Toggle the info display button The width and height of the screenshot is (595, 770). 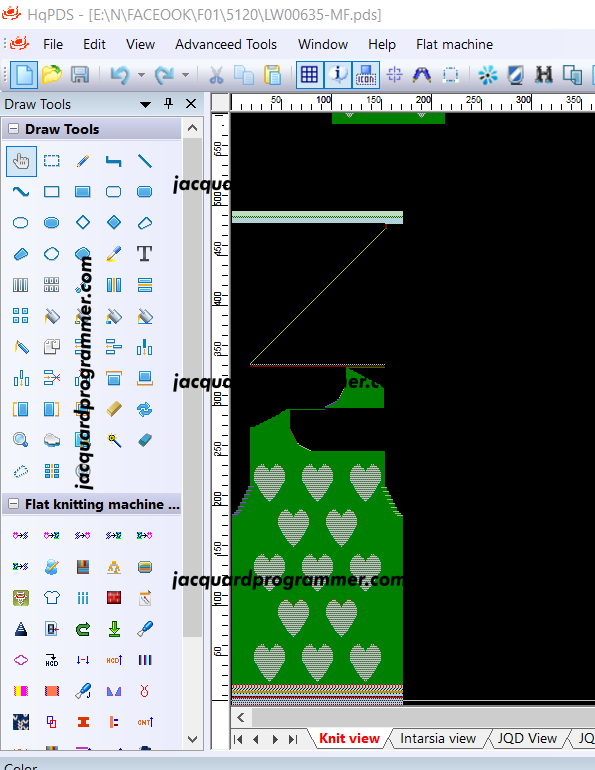[338, 75]
